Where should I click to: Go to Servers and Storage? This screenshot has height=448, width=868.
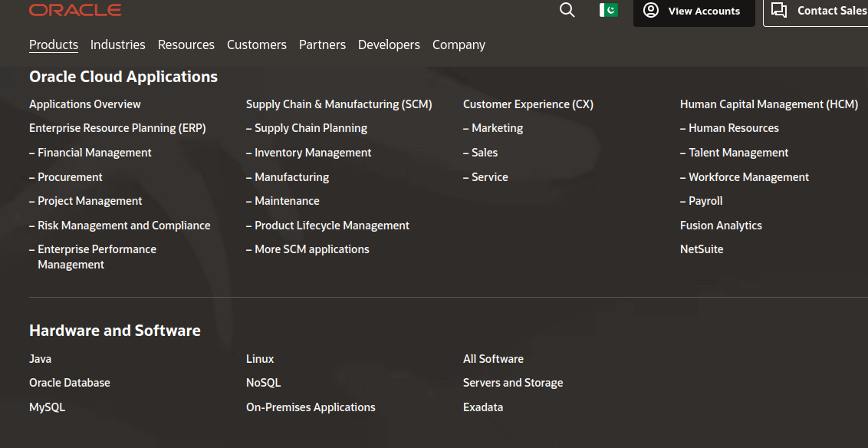513,383
